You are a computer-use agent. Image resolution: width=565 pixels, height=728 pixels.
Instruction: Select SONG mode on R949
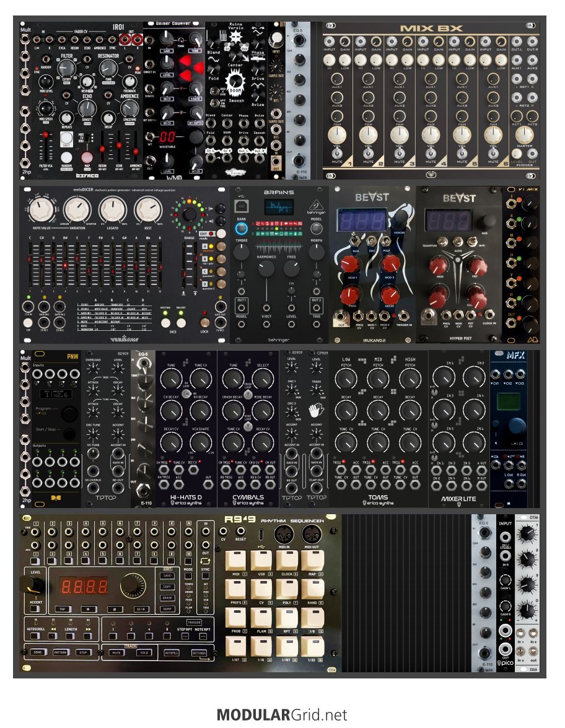(38, 652)
